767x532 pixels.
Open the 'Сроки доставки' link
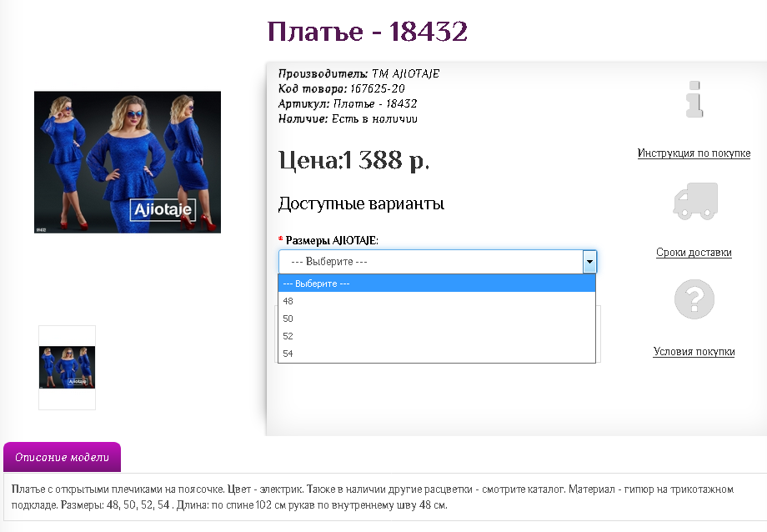coord(694,251)
